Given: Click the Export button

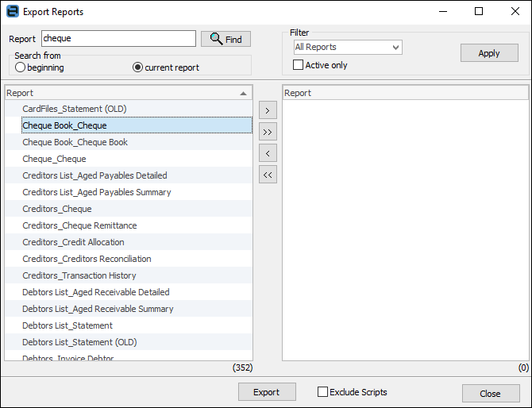Looking at the screenshot, I should pos(267,392).
